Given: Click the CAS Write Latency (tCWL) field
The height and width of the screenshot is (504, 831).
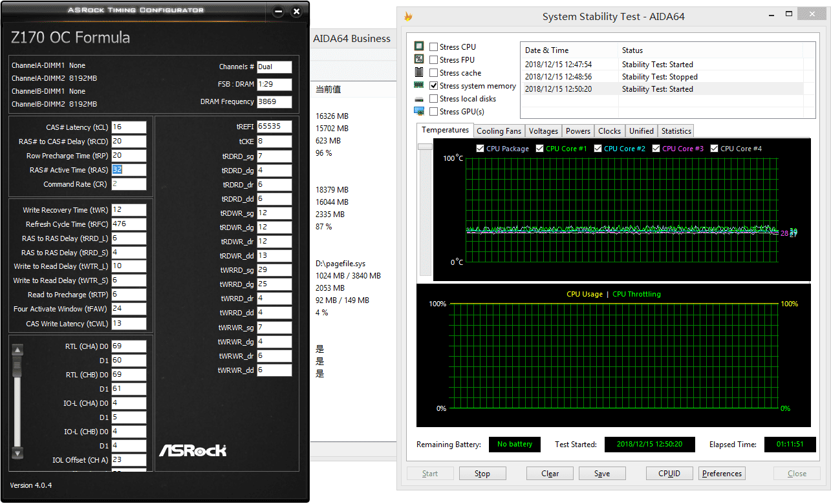Looking at the screenshot, I should point(129,324).
